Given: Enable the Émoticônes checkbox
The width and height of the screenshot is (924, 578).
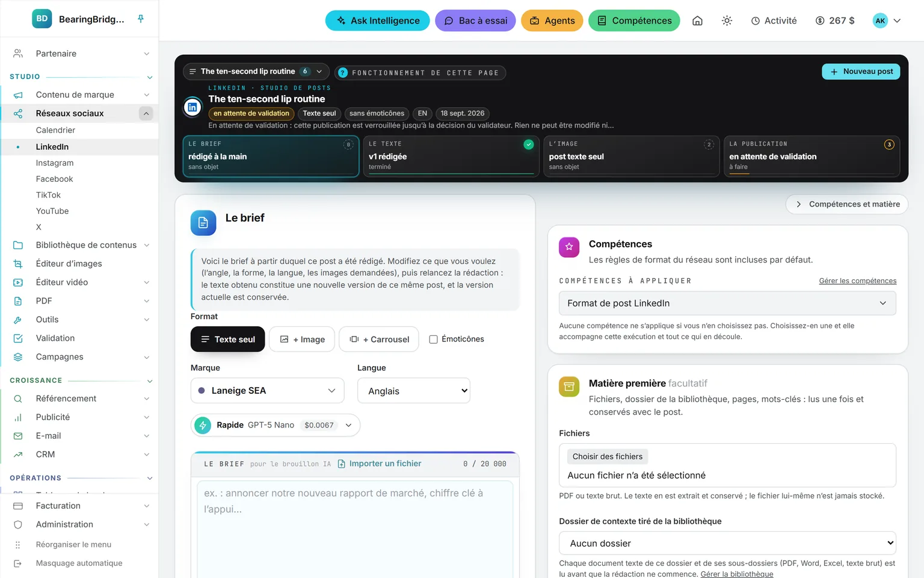Looking at the screenshot, I should click(x=433, y=340).
